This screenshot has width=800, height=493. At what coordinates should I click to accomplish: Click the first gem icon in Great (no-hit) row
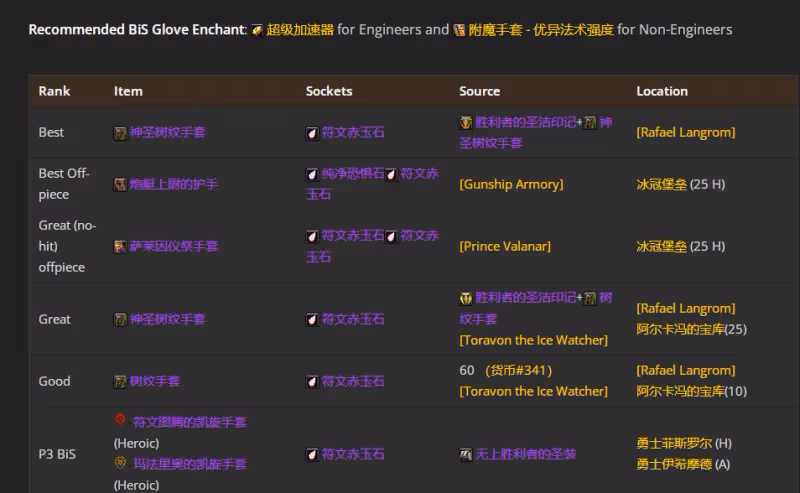(312, 236)
